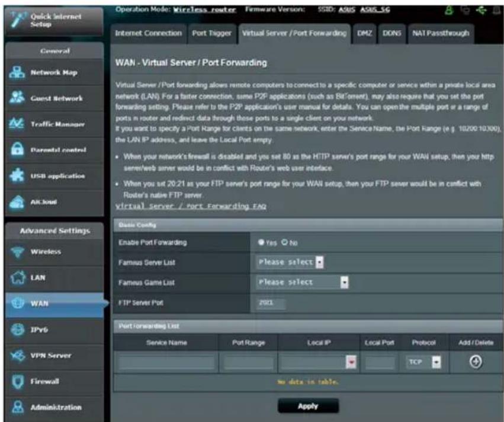Open Parental control menu item

tap(54, 150)
